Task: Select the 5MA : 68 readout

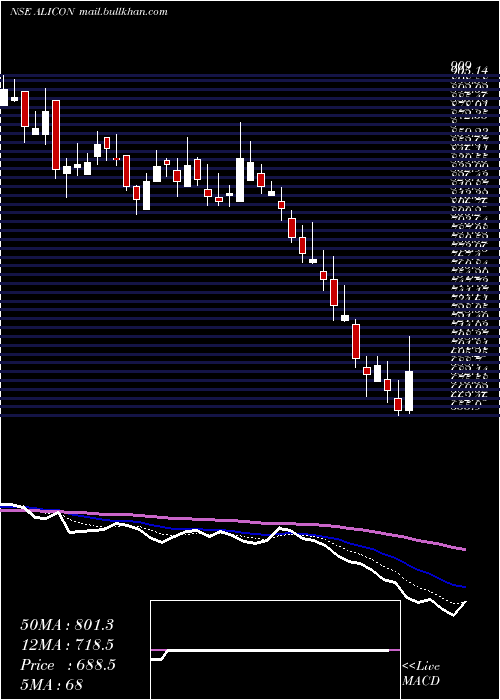Action: click(x=51, y=685)
